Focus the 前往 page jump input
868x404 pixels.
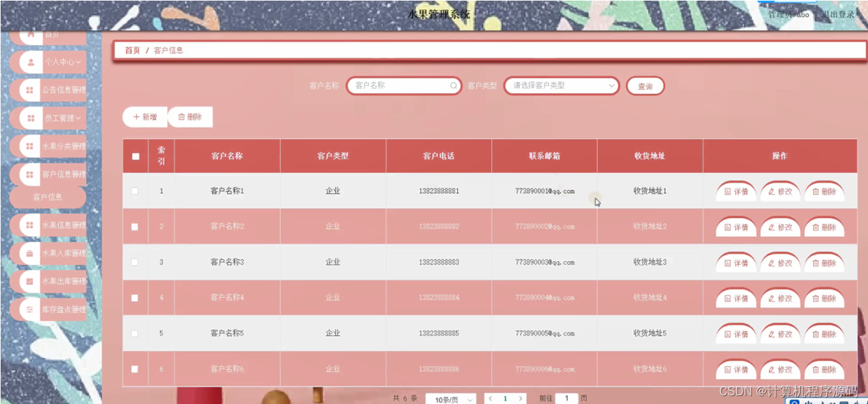click(567, 399)
